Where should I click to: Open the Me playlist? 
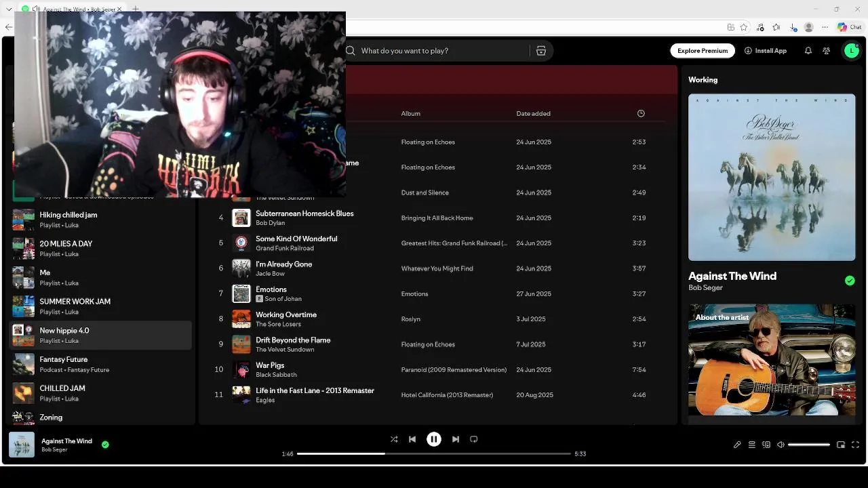click(x=102, y=278)
